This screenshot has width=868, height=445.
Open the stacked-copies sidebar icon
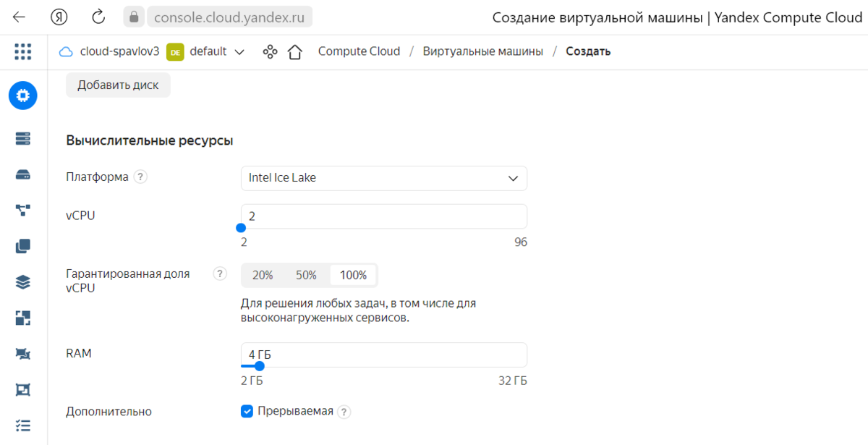point(23,246)
